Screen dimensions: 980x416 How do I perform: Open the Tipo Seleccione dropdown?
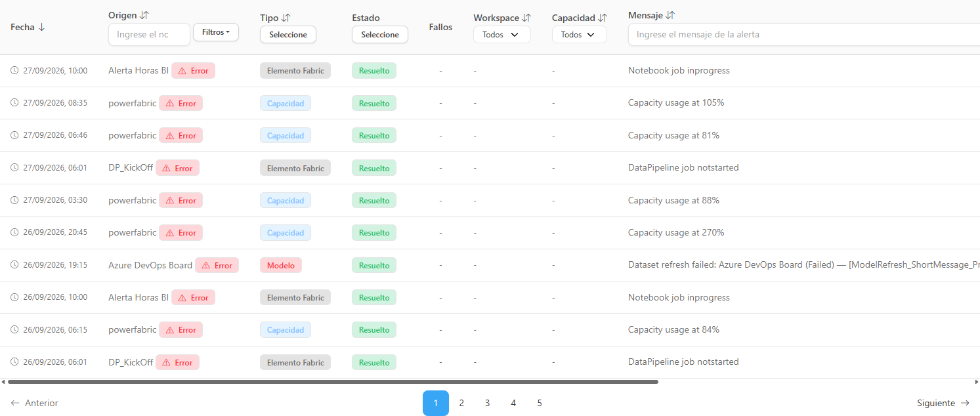288,35
